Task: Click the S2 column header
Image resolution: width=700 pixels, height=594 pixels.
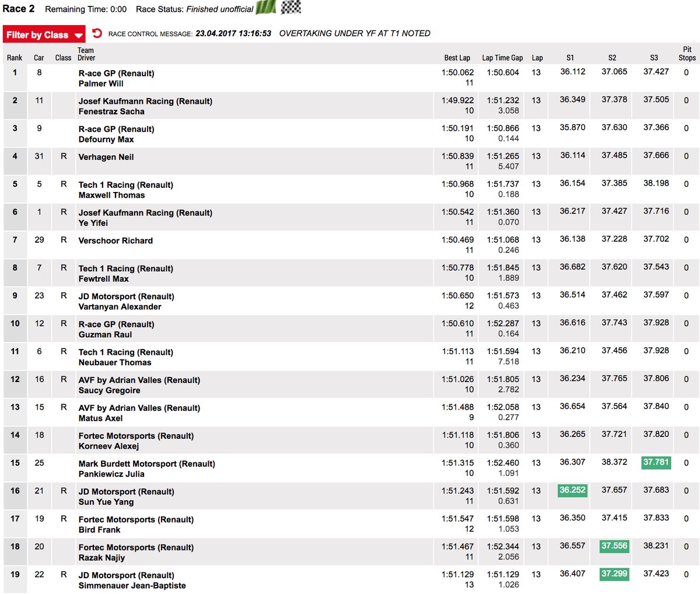Action: 612,58
